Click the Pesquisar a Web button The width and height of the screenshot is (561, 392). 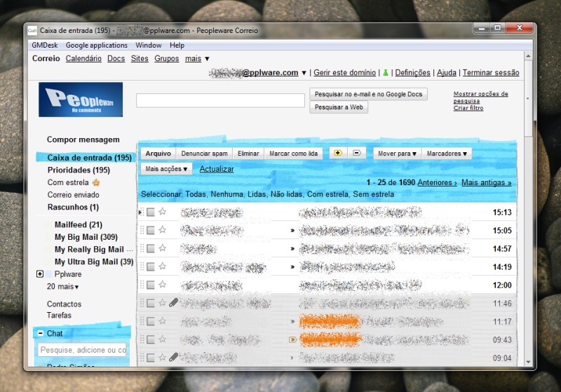tap(339, 107)
